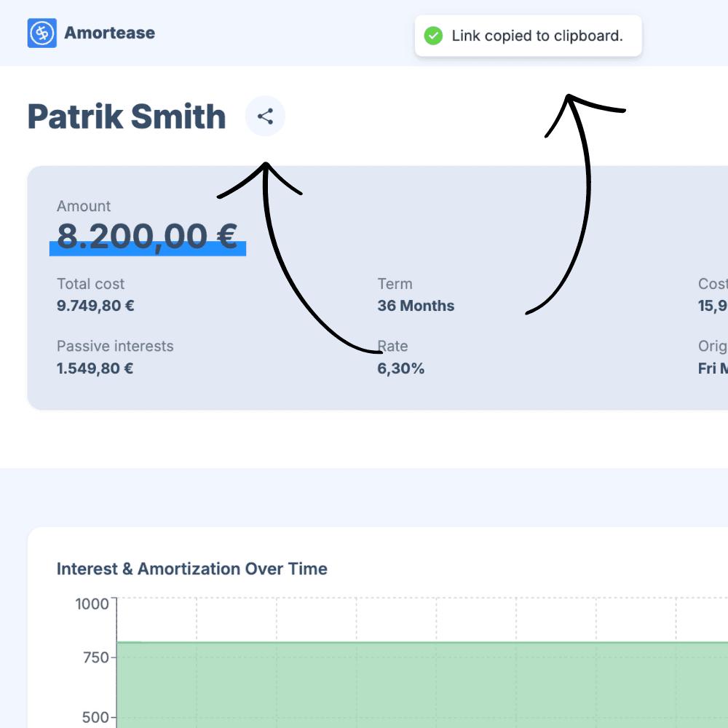Click the Amount label
This screenshot has height=728, width=728.
pyautogui.click(x=84, y=206)
